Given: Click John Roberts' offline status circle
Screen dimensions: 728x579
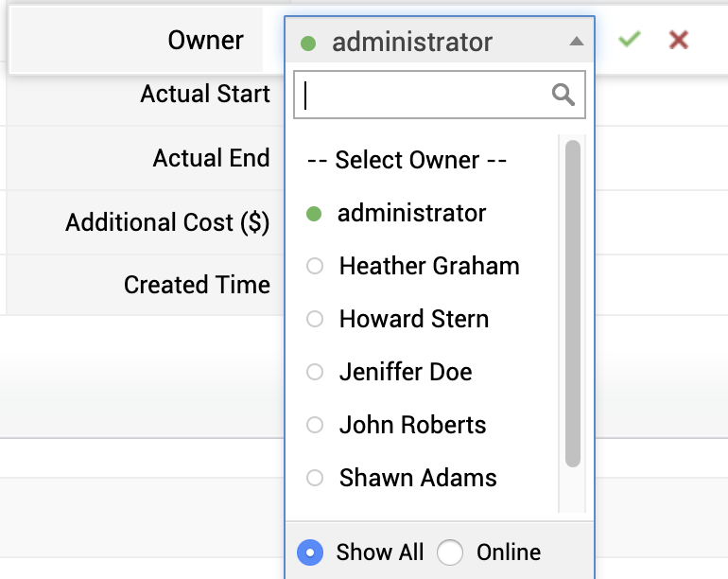Looking at the screenshot, I should click(x=315, y=426).
